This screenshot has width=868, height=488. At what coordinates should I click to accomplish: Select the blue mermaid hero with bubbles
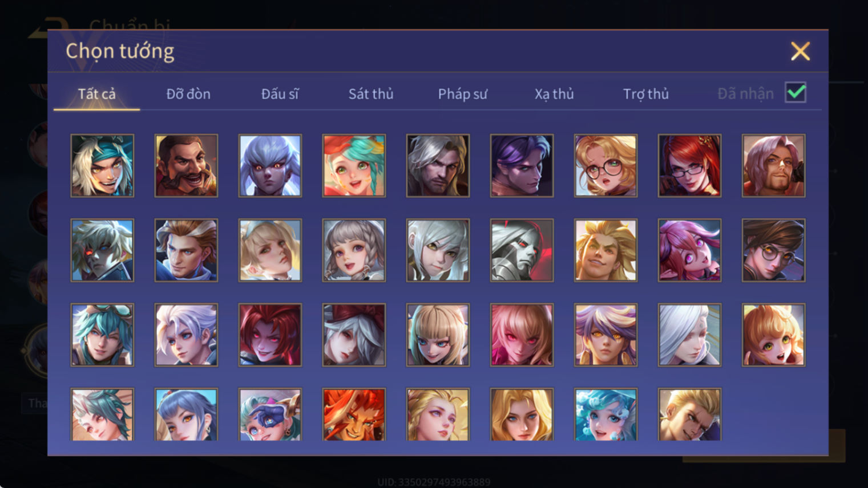(605, 414)
